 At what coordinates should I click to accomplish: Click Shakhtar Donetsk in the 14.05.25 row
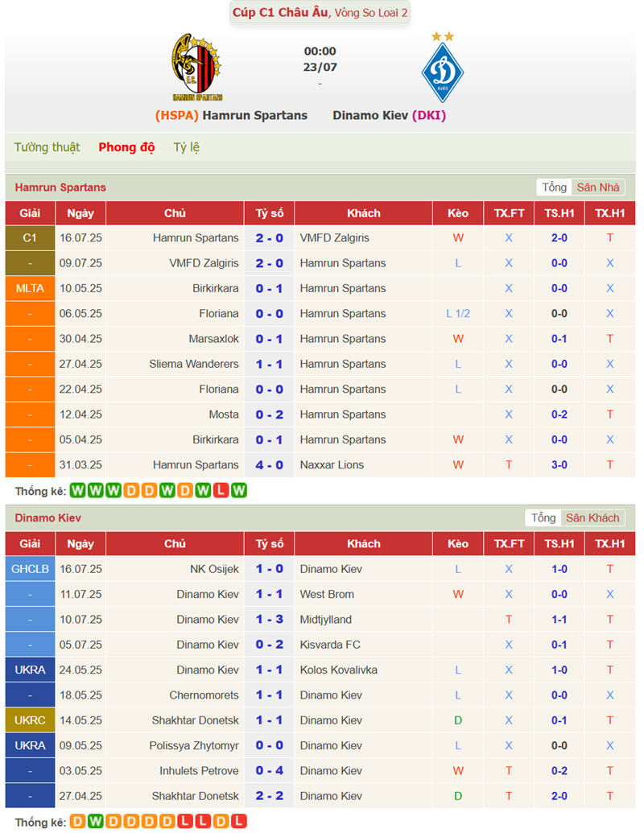(195, 720)
